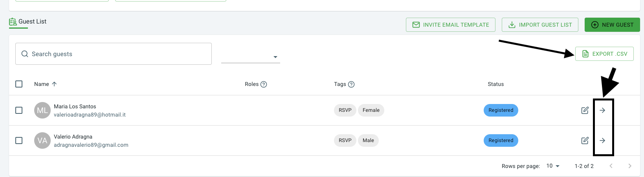This screenshot has height=177, width=644.
Task: Click the ML avatar for Maria
Action: point(42,110)
